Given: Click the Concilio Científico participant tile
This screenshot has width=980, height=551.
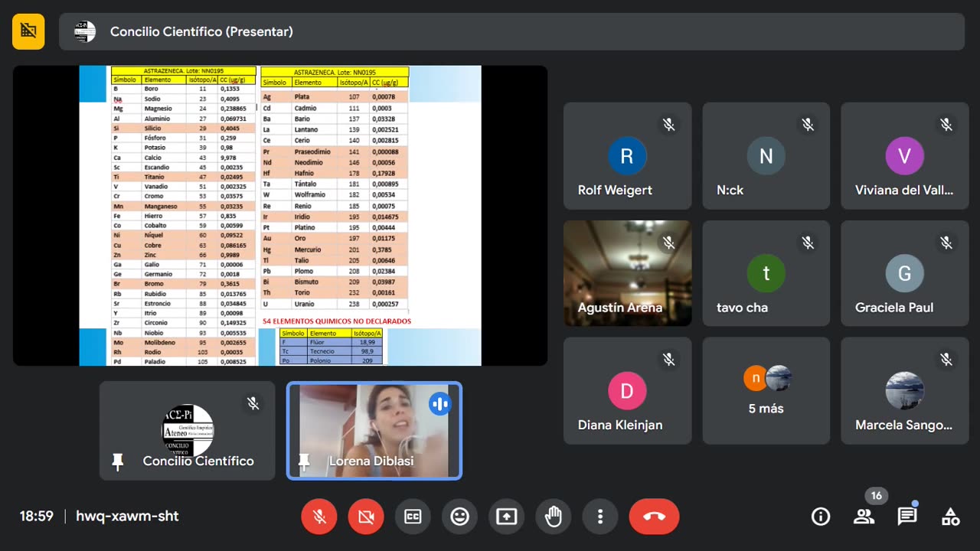Looking at the screenshot, I should click(x=188, y=431).
